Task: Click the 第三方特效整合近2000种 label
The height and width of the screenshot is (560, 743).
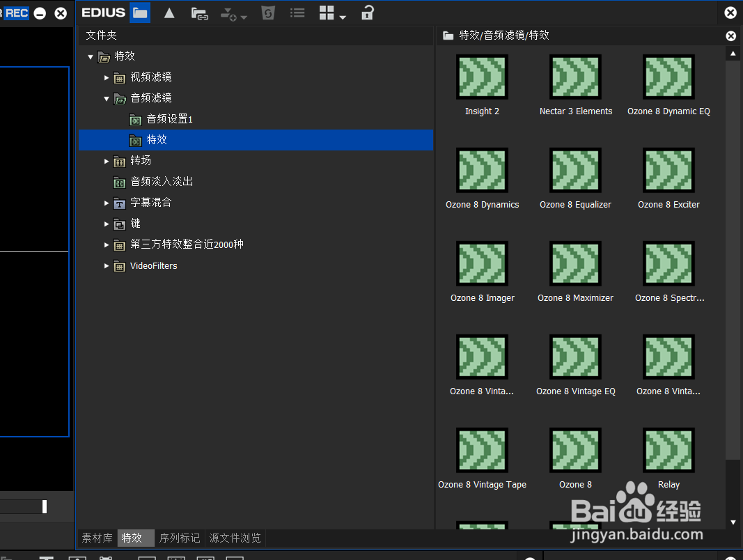Action: [x=187, y=244]
